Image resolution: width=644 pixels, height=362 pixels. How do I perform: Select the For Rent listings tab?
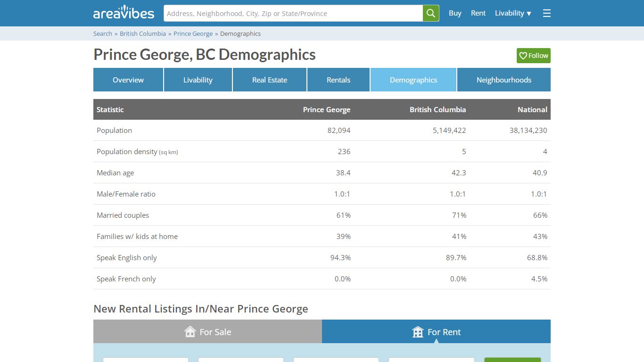[436, 331]
